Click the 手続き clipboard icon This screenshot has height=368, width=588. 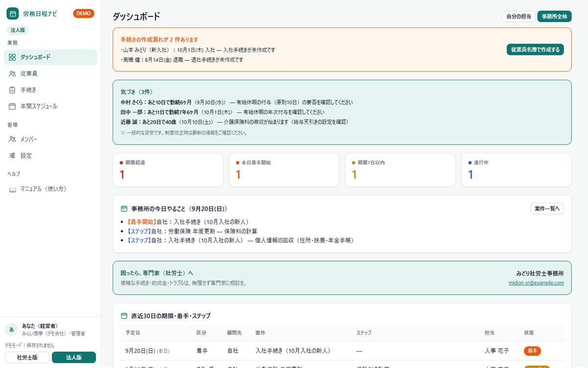click(12, 90)
